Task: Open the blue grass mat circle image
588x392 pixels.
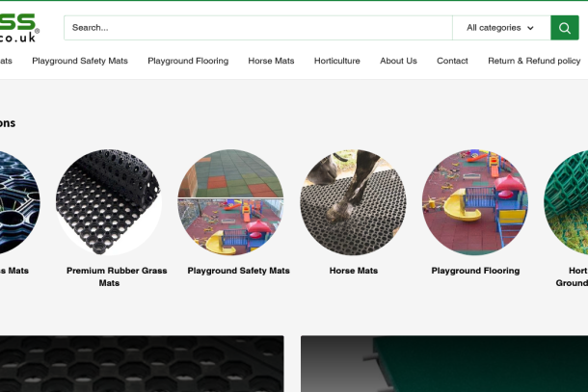Action: [18, 202]
